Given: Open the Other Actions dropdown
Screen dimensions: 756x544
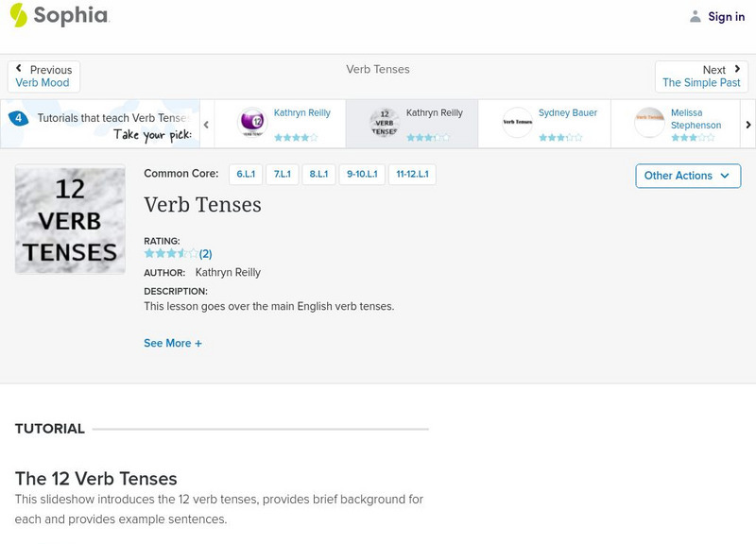Looking at the screenshot, I should pyautogui.click(x=687, y=176).
